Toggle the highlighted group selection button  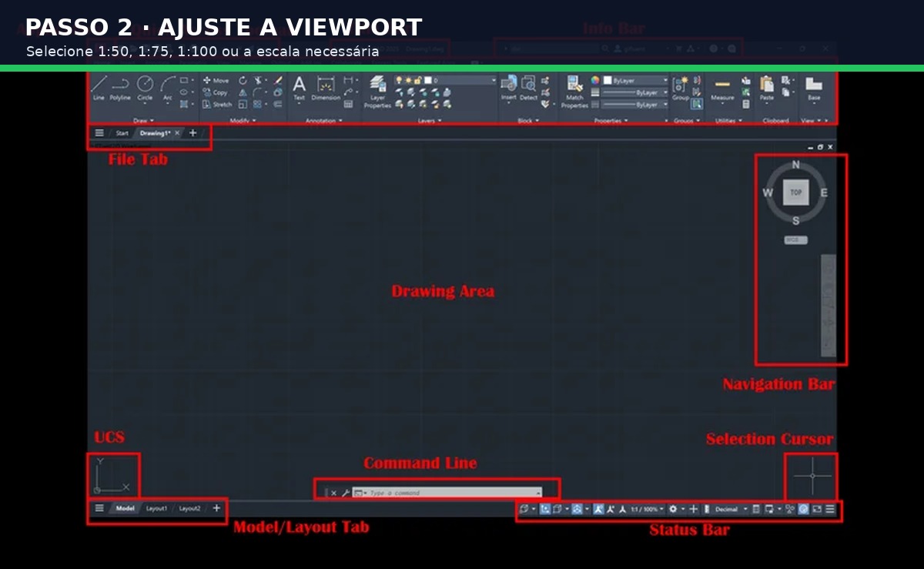click(697, 104)
